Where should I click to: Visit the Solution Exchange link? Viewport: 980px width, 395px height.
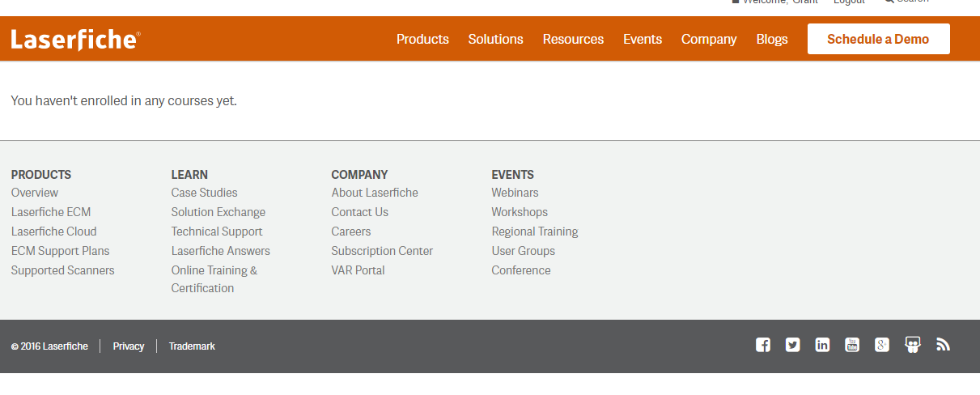point(218,212)
